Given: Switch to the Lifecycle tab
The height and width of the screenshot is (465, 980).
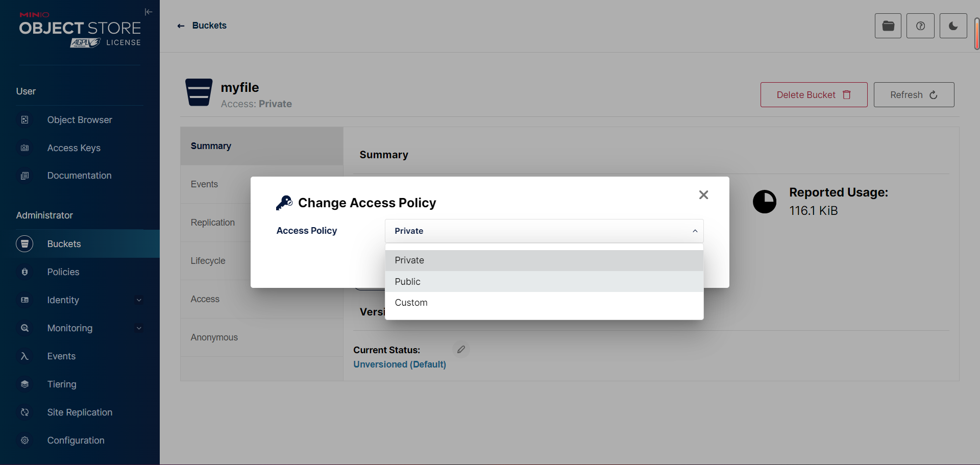Looking at the screenshot, I should coord(215,261).
